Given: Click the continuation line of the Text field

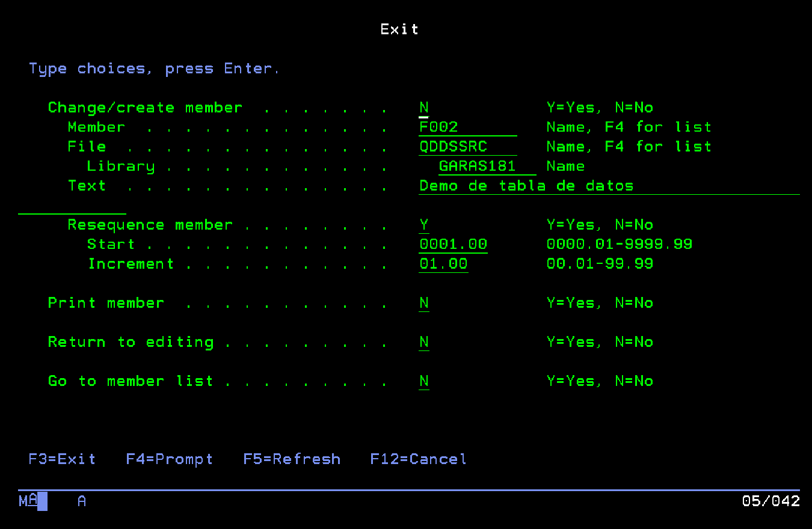Looking at the screenshot, I should [72, 207].
